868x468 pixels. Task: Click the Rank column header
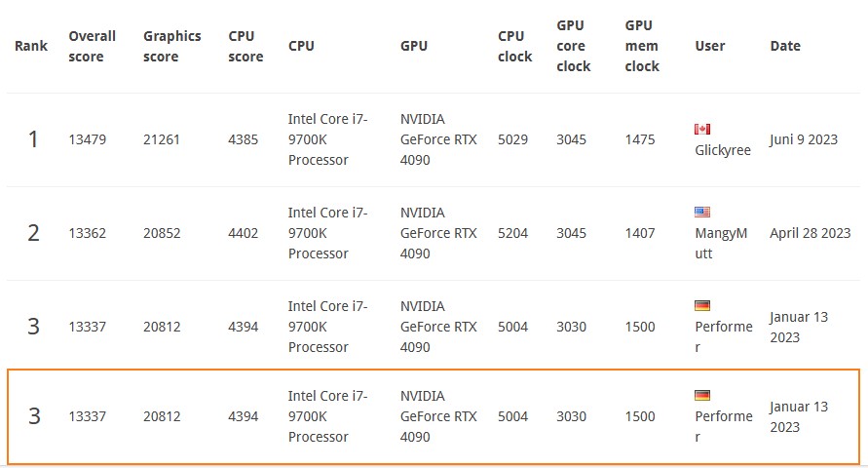31,46
